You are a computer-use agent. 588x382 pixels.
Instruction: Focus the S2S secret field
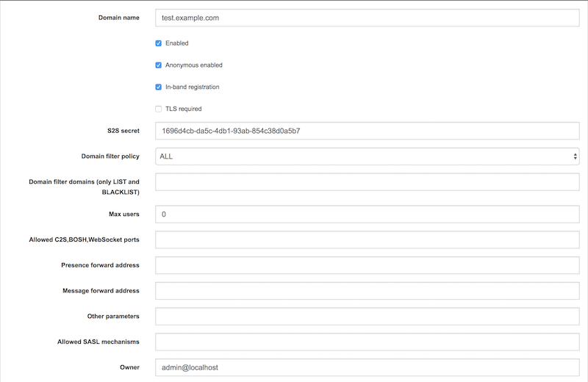(x=367, y=131)
